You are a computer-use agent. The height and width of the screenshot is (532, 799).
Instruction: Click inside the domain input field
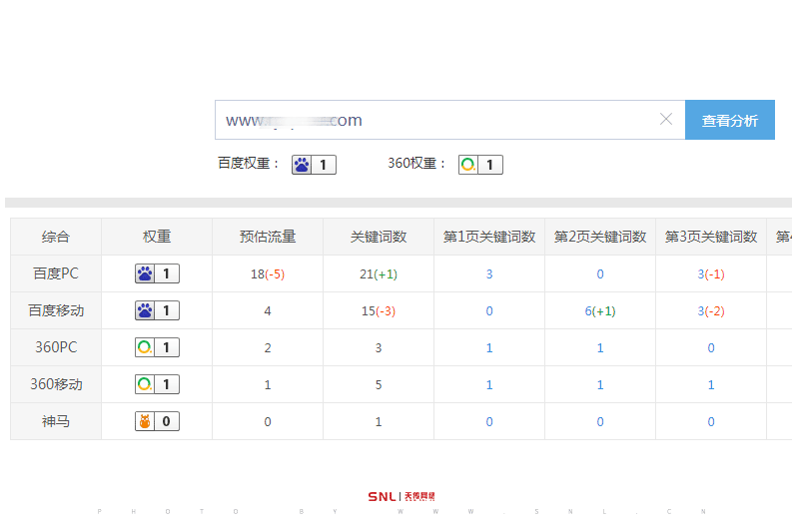coord(439,120)
